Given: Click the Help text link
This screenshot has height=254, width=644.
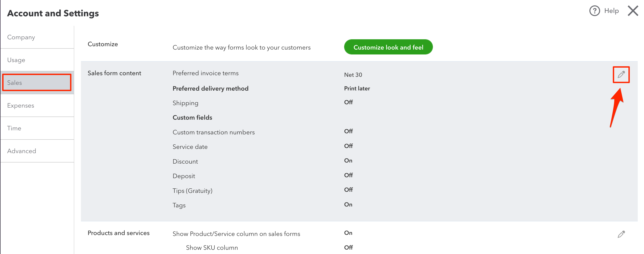Looking at the screenshot, I should 611,11.
